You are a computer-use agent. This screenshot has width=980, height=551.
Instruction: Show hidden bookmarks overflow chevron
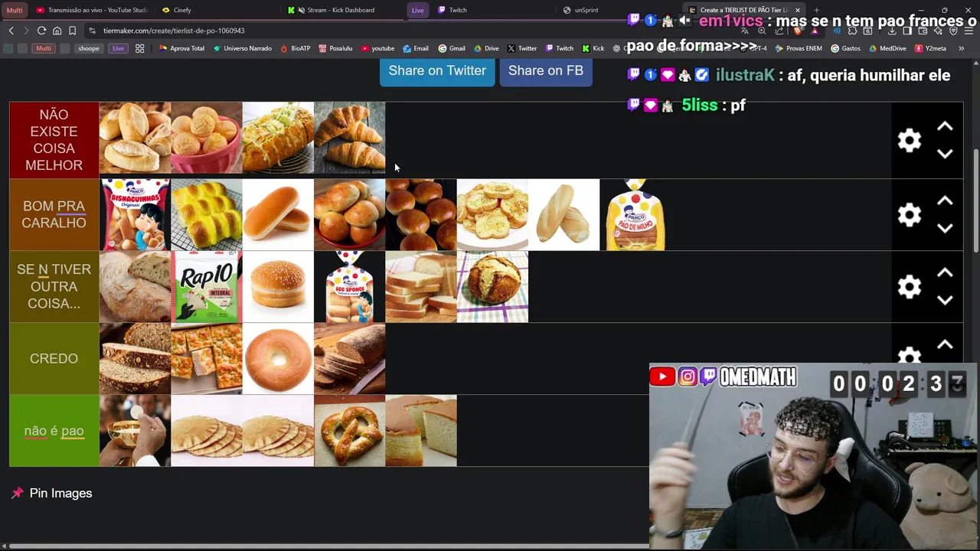[x=961, y=48]
